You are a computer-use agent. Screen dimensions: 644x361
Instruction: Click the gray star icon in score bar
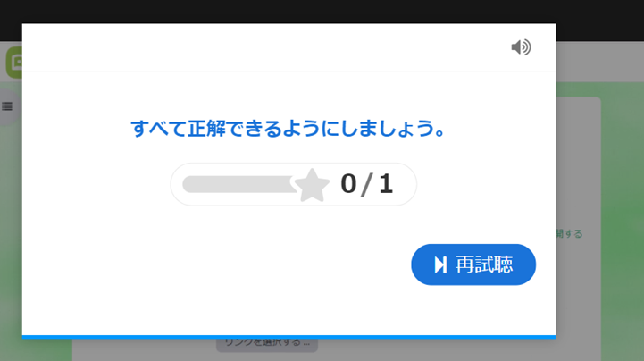(312, 186)
